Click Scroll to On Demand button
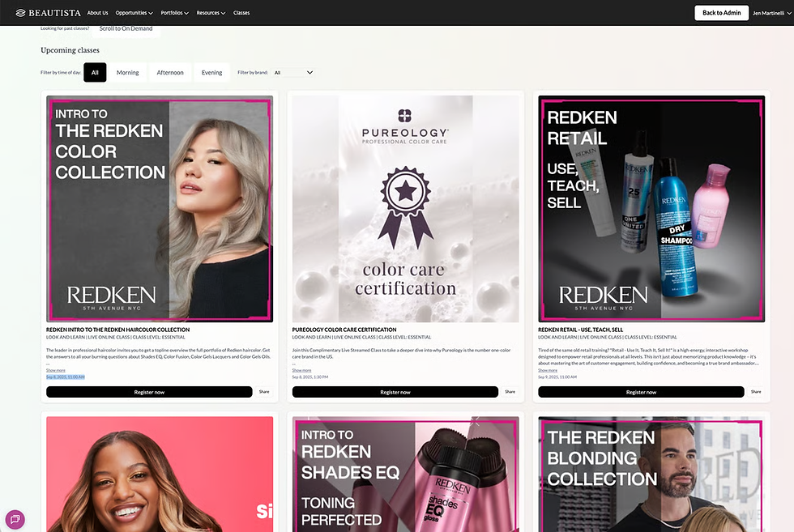The image size is (794, 532). point(126,29)
